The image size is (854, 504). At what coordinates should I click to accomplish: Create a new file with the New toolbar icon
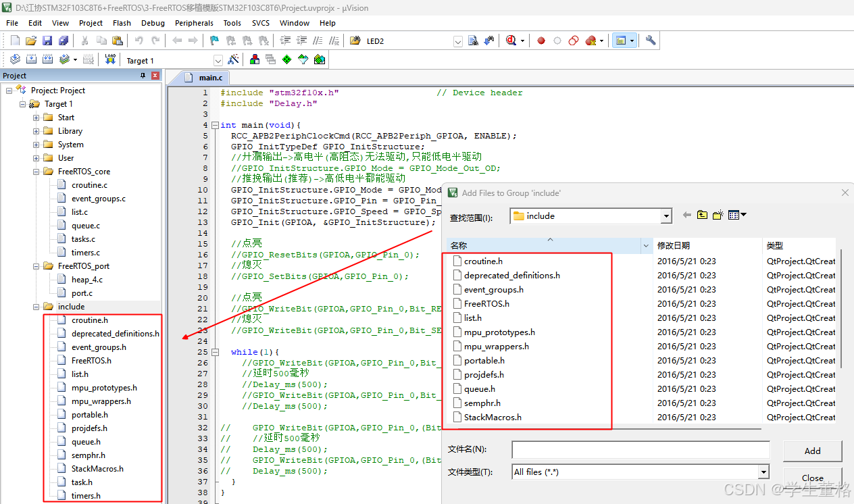click(15, 41)
